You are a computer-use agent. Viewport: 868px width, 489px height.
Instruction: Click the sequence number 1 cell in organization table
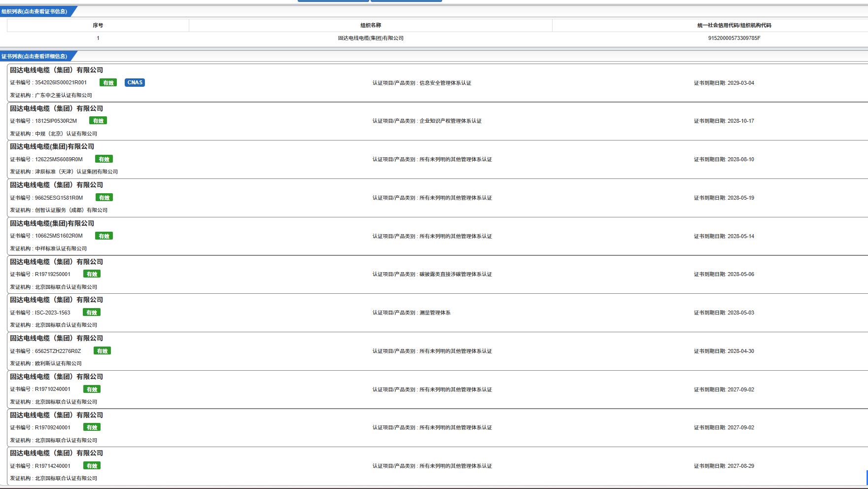point(98,38)
